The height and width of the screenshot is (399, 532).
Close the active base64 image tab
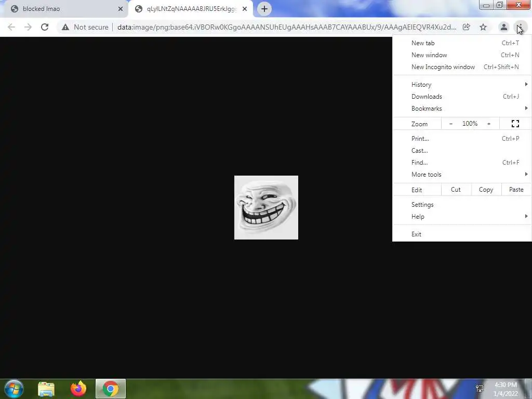click(245, 9)
